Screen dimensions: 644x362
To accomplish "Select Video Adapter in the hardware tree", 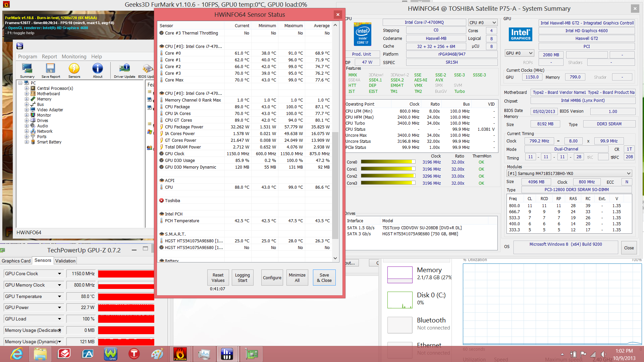I will (x=50, y=110).
